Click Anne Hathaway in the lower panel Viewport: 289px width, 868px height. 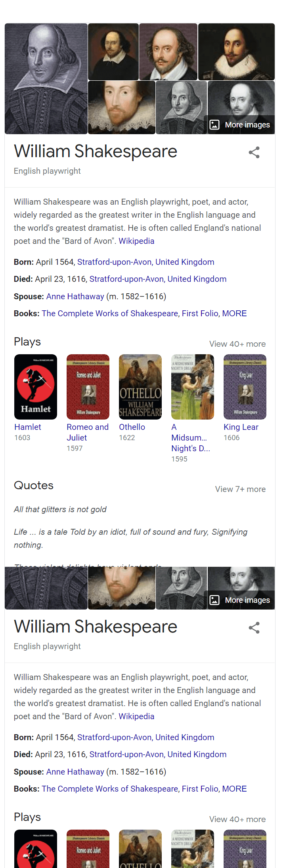[75, 772]
